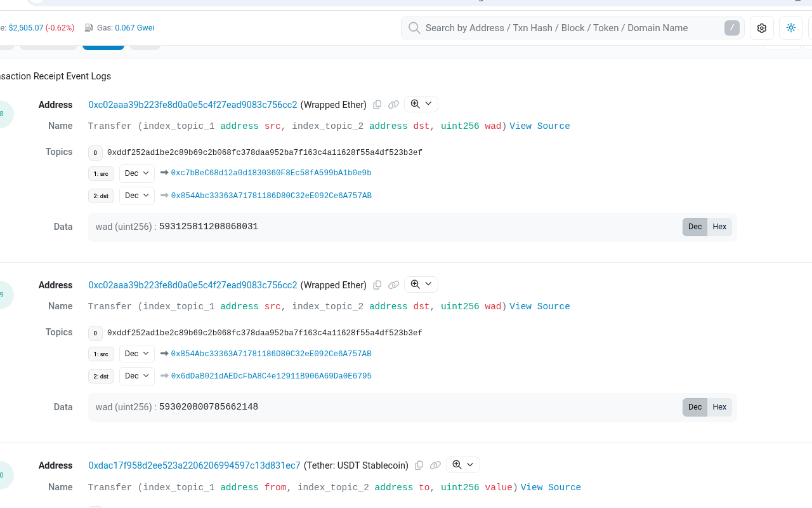Screen dimensions: 812x508
Task: Expand magnifier dropdown on Tether USDT log
Action: click(463, 465)
